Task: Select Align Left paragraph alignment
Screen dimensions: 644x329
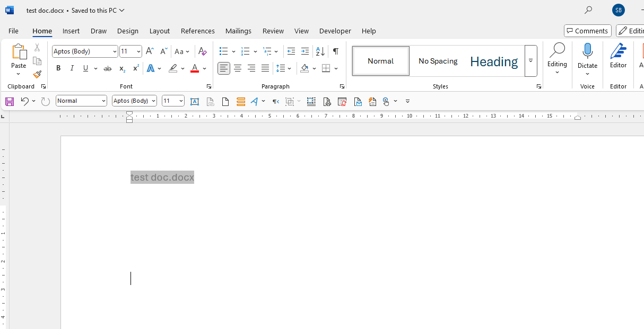Action: coord(224,68)
